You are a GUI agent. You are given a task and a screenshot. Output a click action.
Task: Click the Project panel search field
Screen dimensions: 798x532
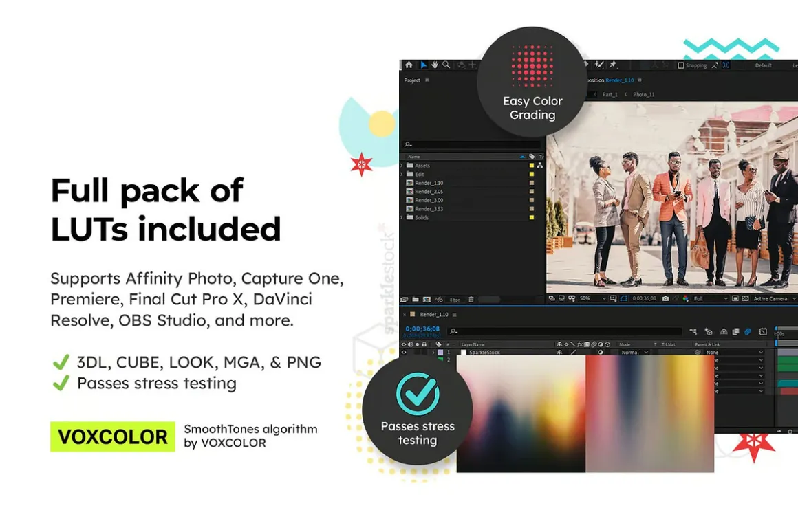click(471, 144)
